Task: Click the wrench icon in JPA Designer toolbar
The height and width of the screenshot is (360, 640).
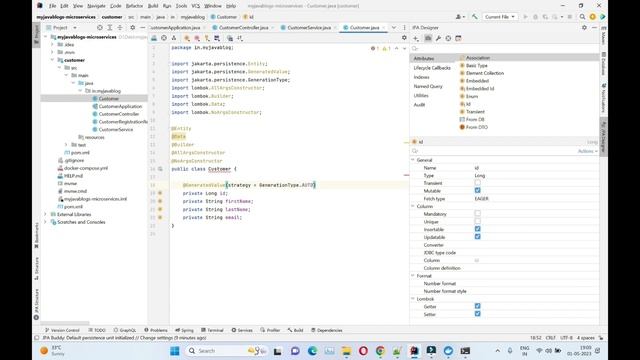Action: 438,38
